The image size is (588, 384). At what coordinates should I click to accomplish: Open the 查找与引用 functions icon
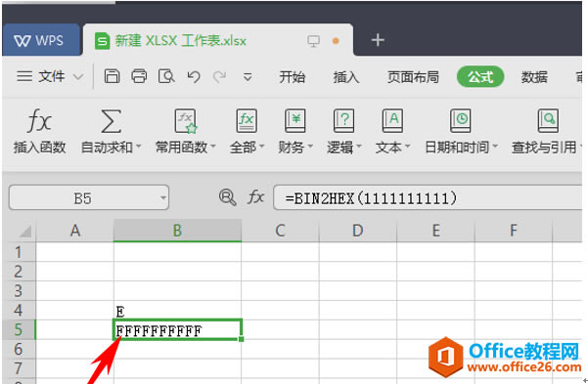[548, 120]
